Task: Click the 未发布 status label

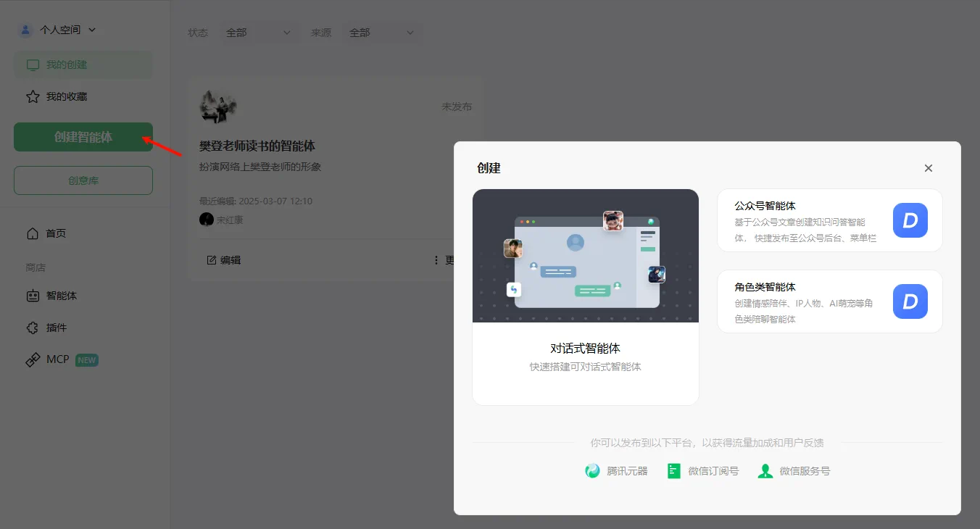Action: [x=457, y=107]
